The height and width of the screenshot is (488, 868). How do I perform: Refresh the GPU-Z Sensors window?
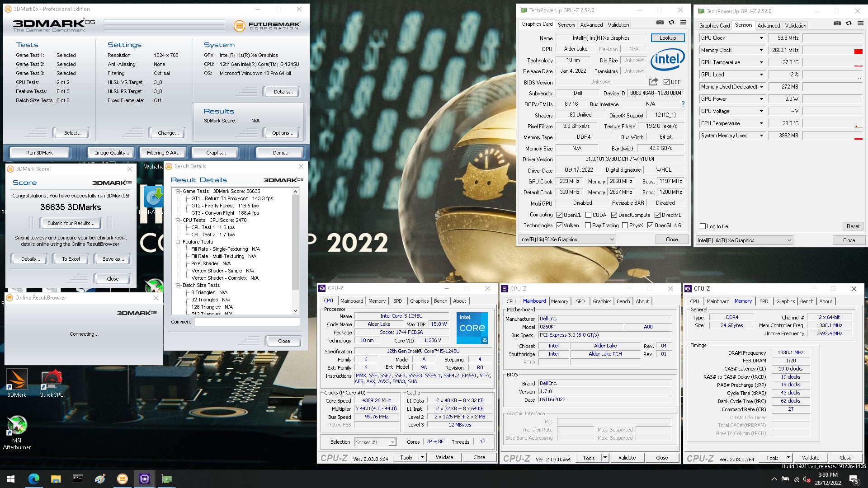coord(849,23)
